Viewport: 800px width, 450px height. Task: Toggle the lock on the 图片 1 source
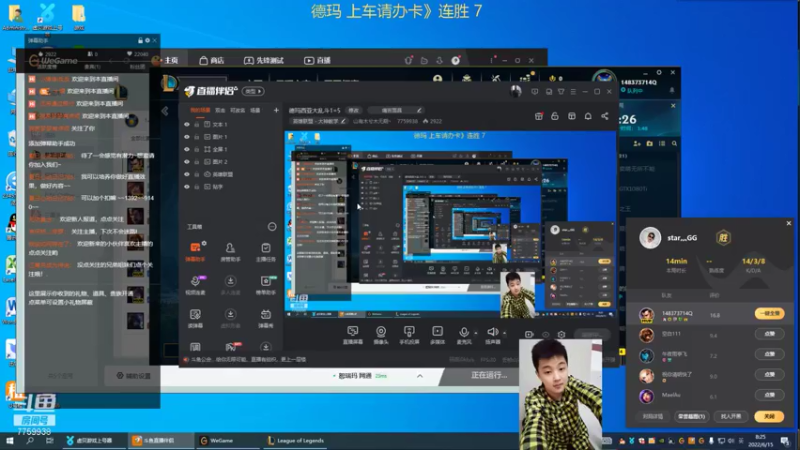196,137
